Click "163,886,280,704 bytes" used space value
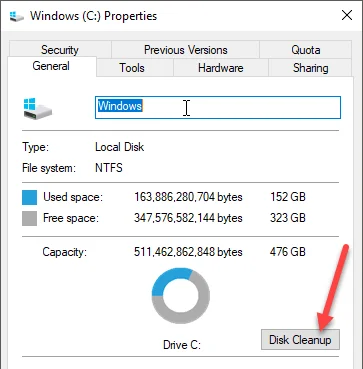 tap(188, 197)
